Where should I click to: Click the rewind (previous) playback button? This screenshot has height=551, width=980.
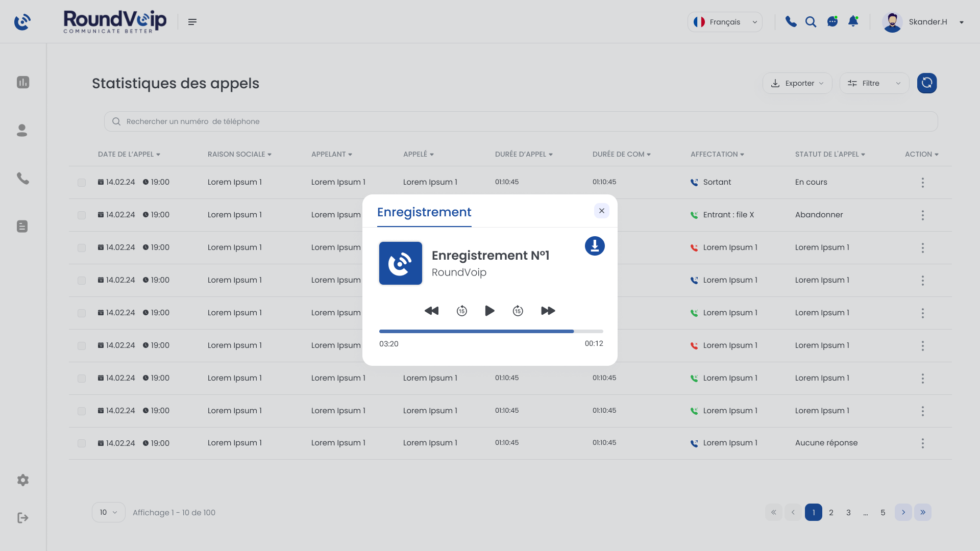click(x=432, y=311)
